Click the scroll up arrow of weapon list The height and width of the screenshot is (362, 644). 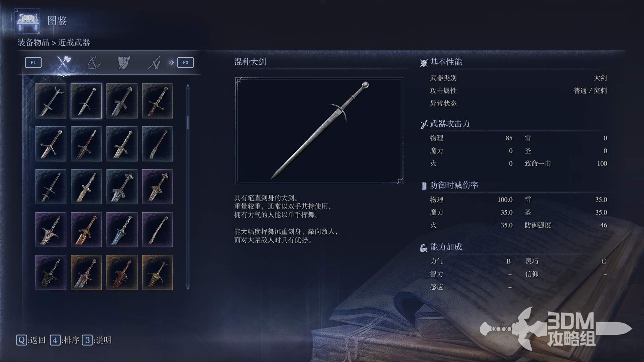point(188,87)
